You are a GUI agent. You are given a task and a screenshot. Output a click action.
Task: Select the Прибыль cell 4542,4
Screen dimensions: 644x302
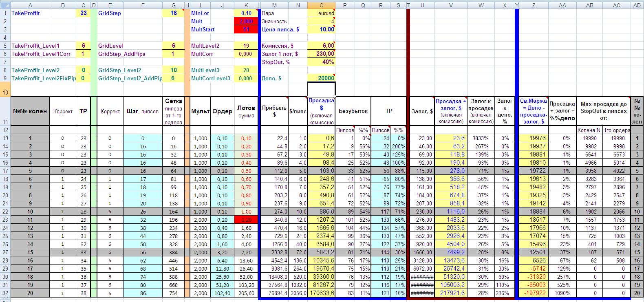(274, 260)
